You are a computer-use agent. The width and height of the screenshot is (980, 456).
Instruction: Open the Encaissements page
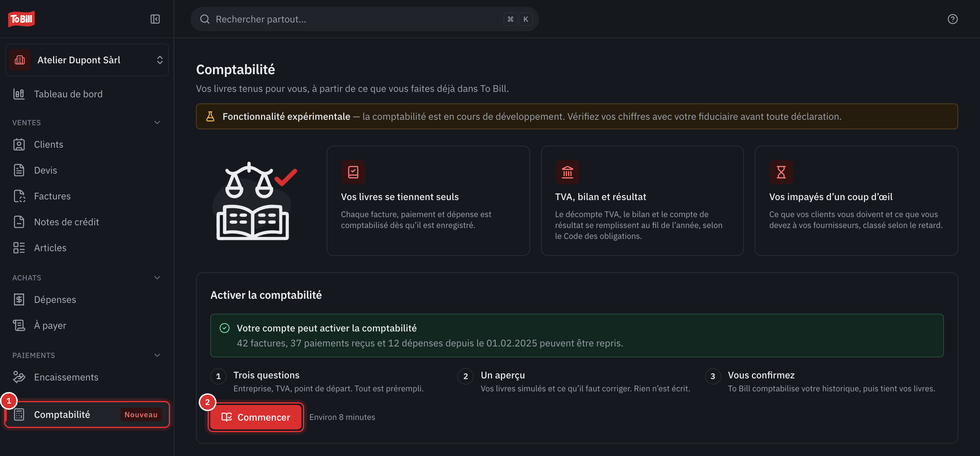coord(87,377)
